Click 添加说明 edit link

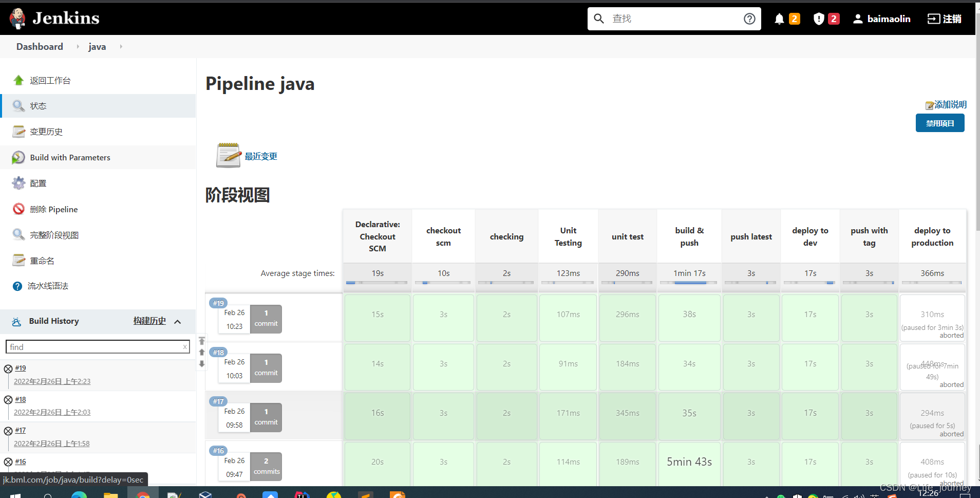(x=946, y=105)
